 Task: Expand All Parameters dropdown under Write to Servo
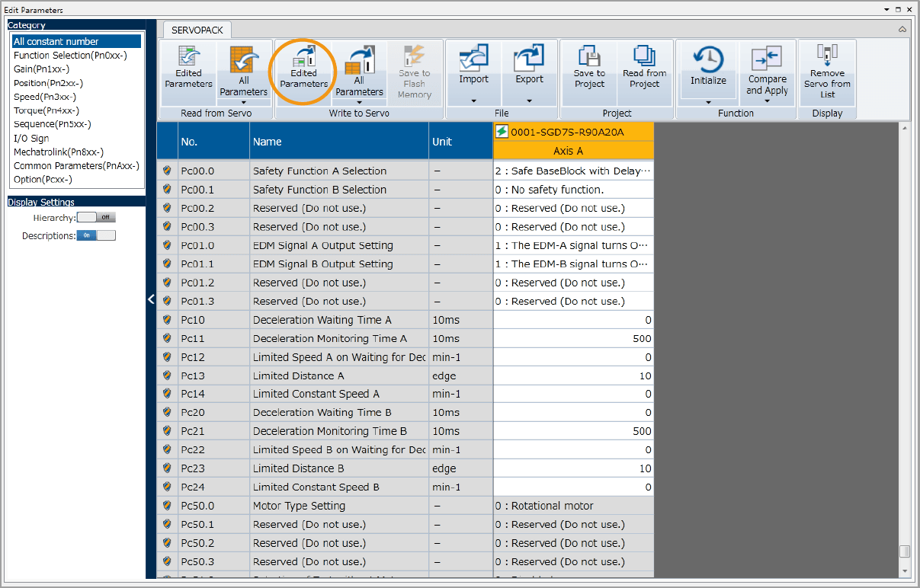359,101
